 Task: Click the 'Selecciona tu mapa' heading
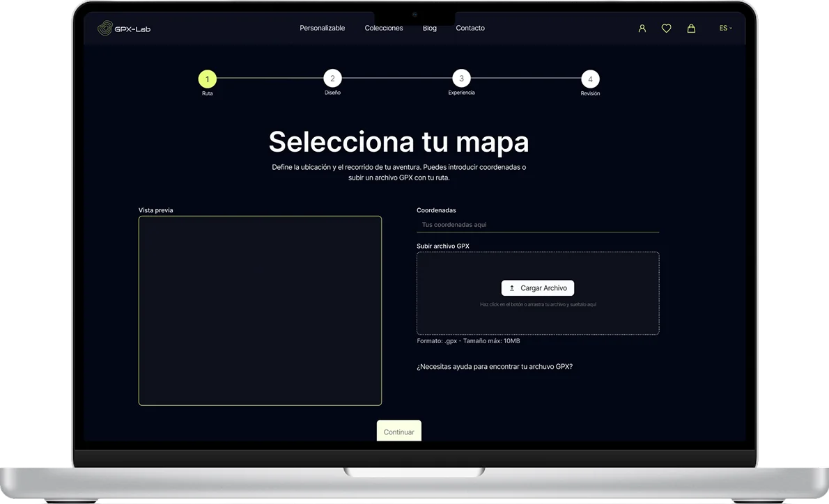click(398, 141)
